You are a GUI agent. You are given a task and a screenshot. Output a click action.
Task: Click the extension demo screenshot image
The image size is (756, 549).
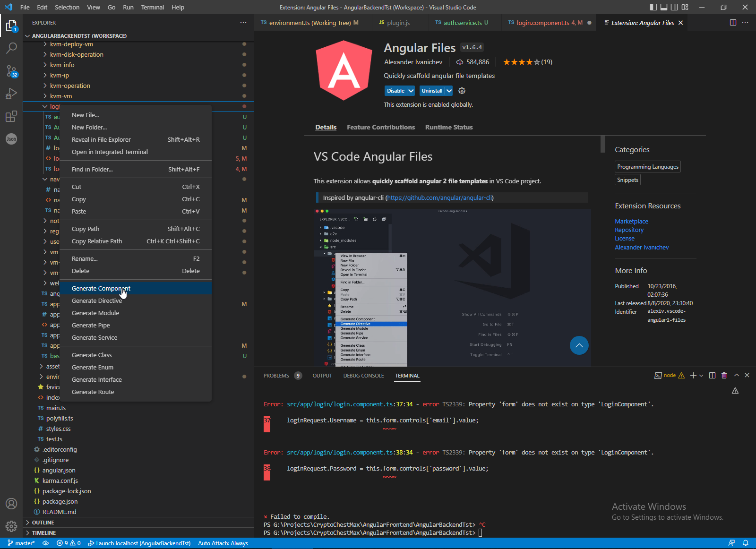452,287
